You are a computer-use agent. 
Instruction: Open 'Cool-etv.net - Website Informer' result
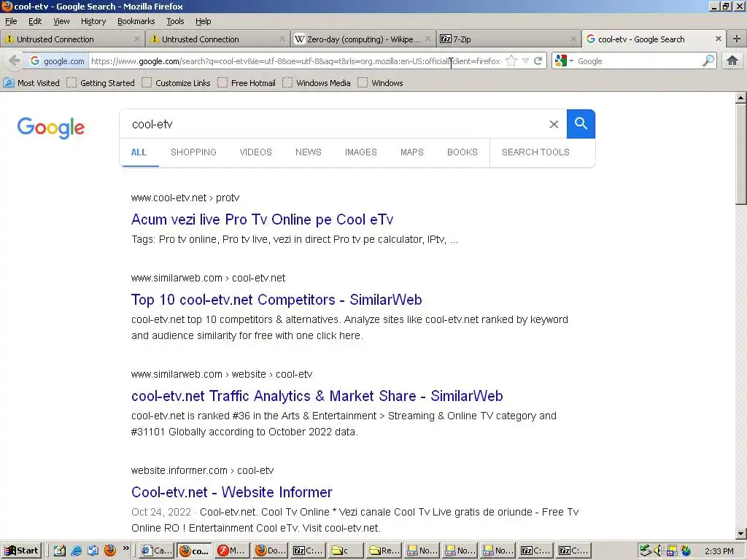tap(231, 492)
